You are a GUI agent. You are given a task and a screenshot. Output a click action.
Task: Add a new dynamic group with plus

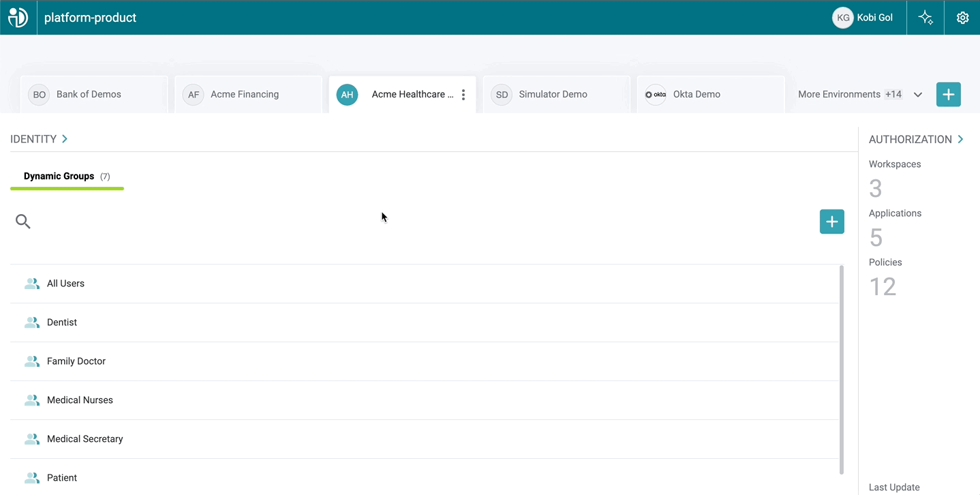832,222
